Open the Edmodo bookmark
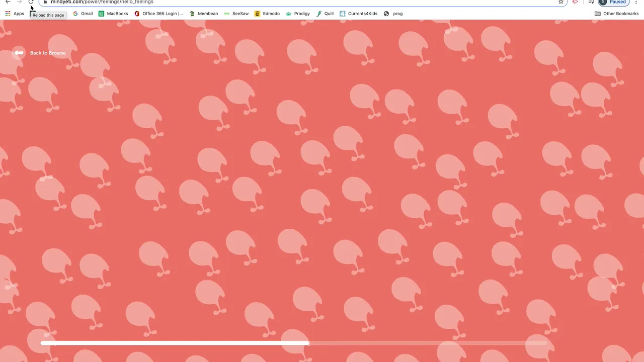The width and height of the screenshot is (644, 362). coord(267,14)
